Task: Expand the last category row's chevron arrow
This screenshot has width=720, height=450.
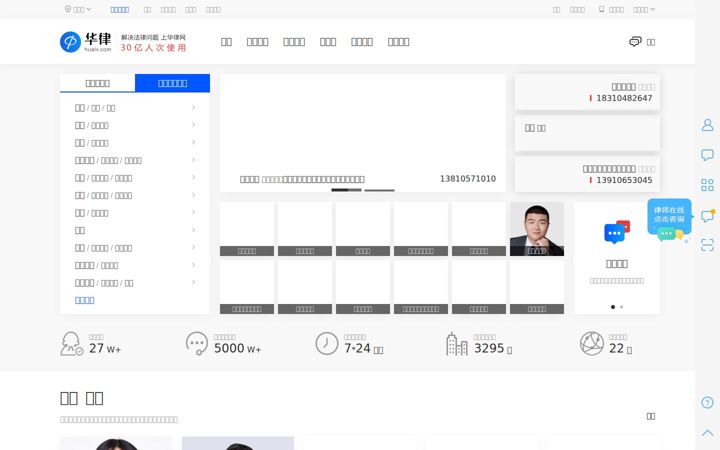Action: point(193,282)
